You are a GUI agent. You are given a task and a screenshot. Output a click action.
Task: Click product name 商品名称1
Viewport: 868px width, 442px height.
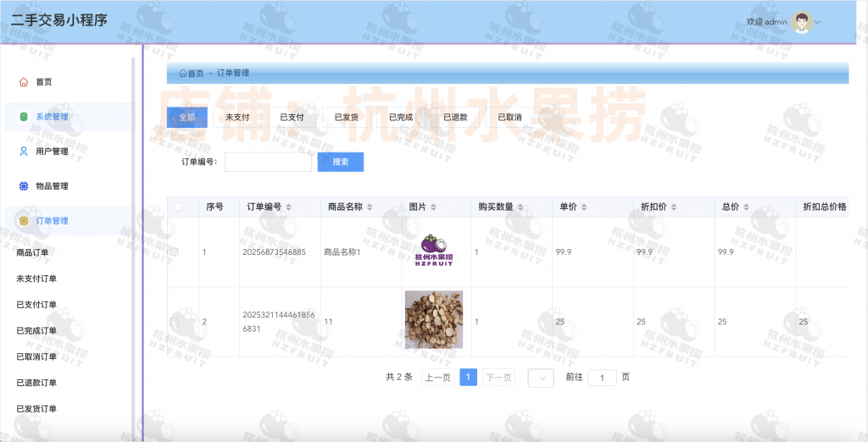point(342,252)
